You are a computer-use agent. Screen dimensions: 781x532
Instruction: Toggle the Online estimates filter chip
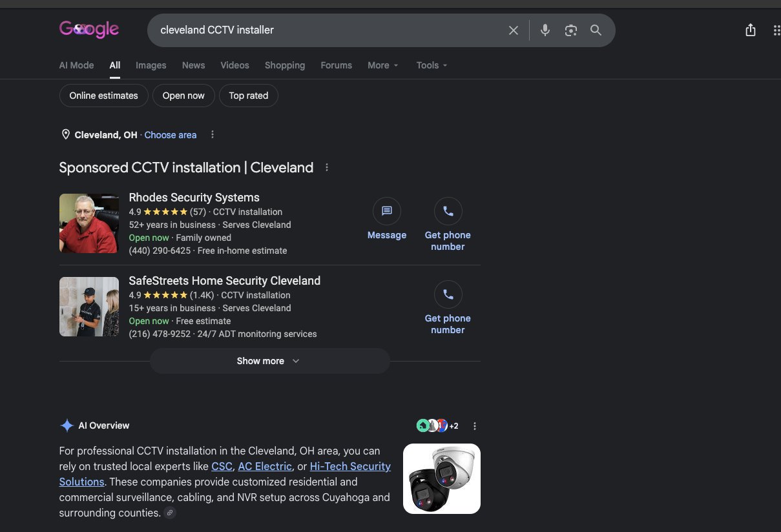[104, 96]
